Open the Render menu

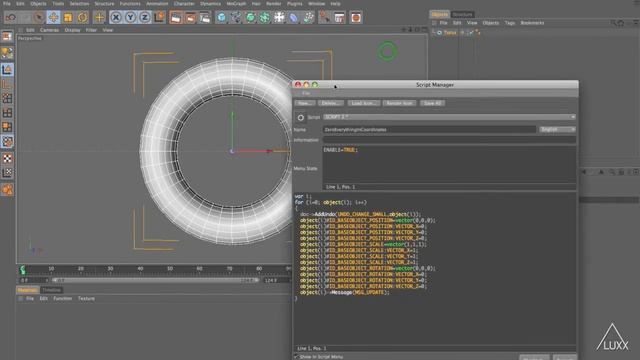(273, 4)
